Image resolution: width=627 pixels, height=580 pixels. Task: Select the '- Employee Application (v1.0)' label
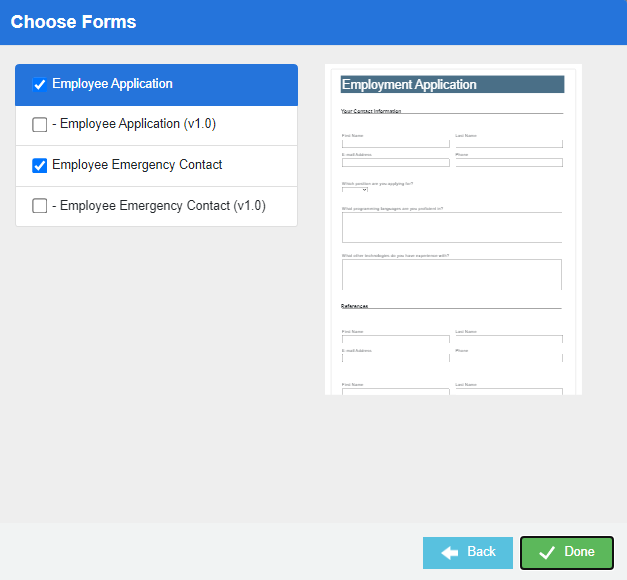click(x=134, y=124)
